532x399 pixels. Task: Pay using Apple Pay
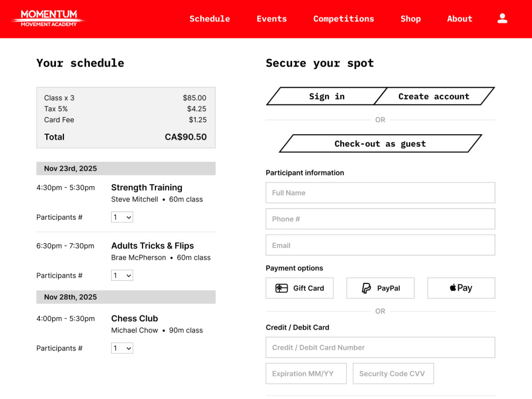[461, 288]
